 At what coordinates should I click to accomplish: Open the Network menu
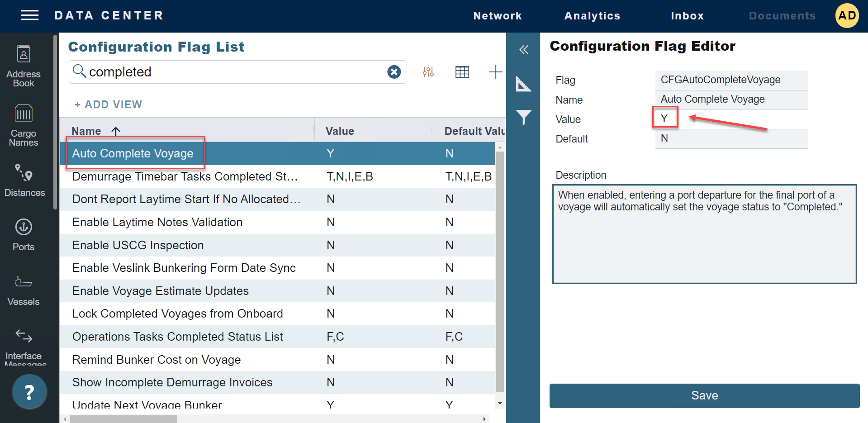[x=497, y=16]
